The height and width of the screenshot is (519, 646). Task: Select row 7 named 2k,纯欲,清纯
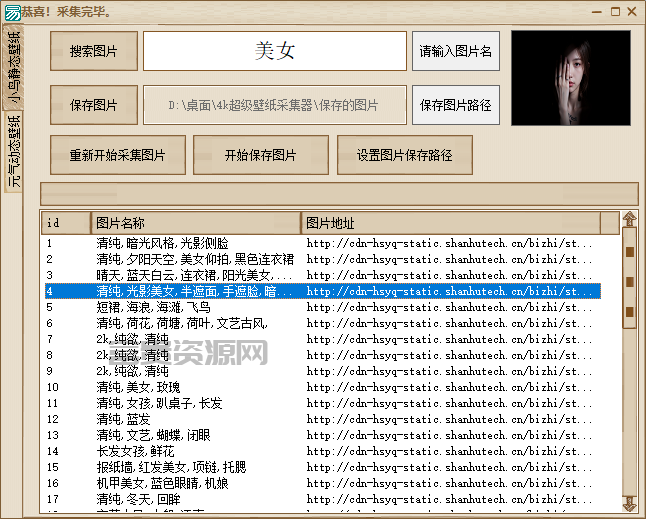click(323, 339)
